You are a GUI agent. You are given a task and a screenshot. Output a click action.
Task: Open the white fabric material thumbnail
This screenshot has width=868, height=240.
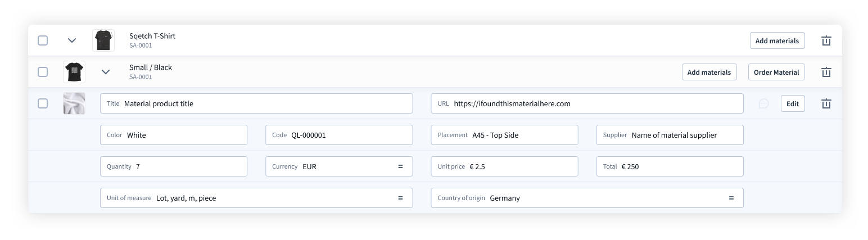click(74, 103)
